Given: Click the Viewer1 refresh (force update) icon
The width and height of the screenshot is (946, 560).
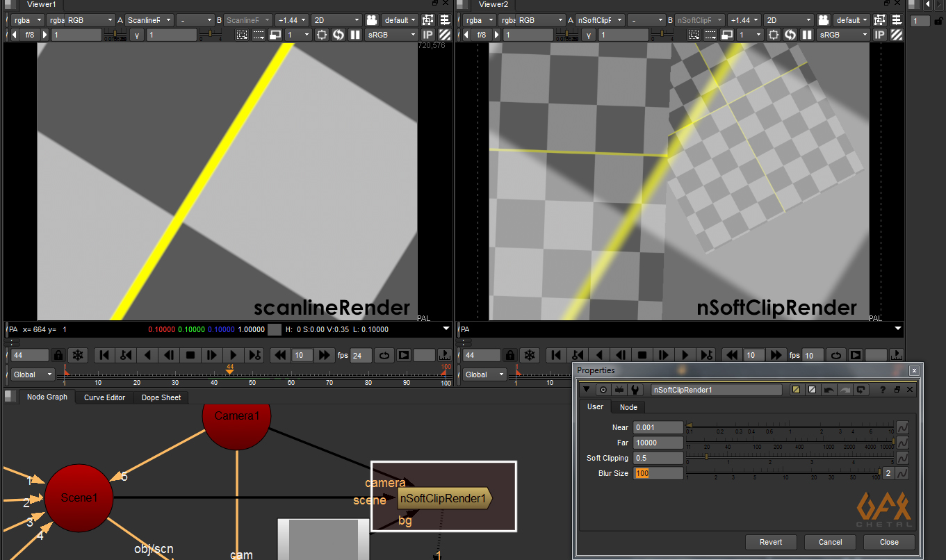Looking at the screenshot, I should click(x=339, y=35).
